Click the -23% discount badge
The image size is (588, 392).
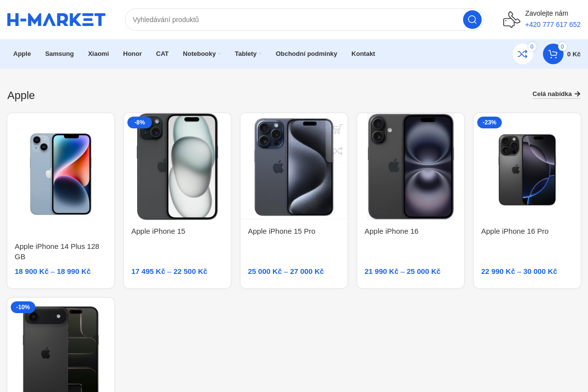489,122
